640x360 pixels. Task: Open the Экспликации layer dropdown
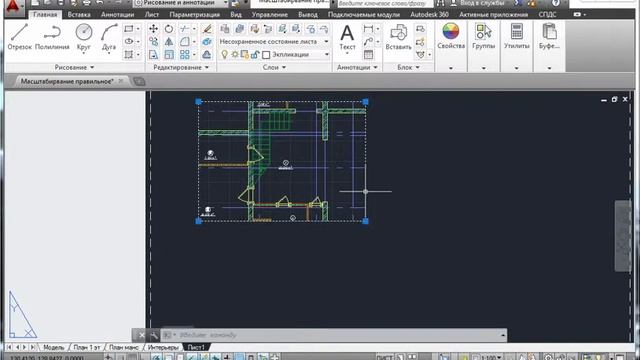click(327, 54)
